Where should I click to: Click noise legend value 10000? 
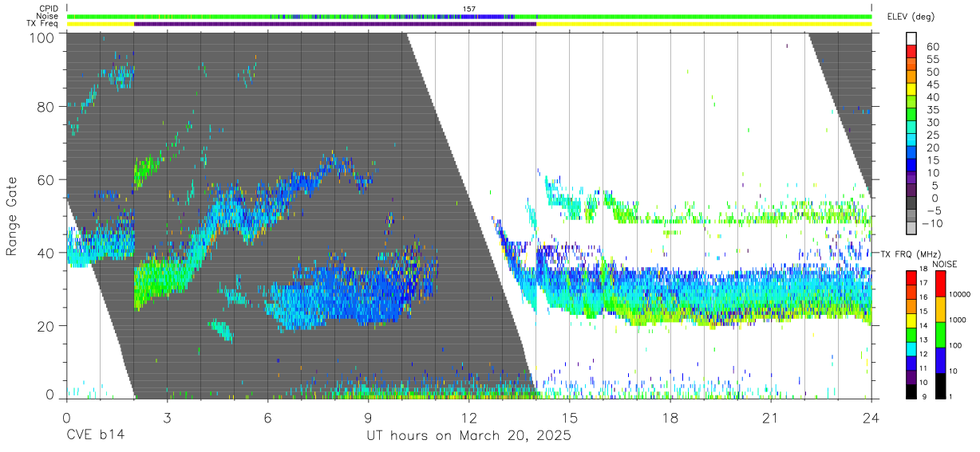[961, 294]
